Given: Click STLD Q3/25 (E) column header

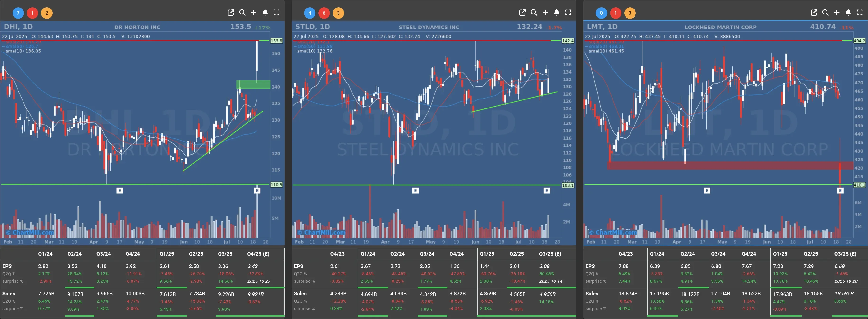Looking at the screenshot, I should coord(550,254).
